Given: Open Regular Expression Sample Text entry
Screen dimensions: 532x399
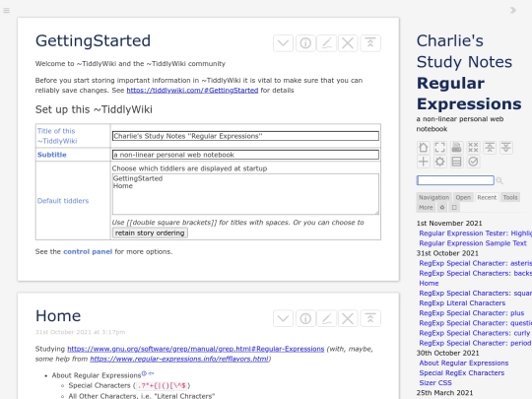Looking at the screenshot, I should [473, 243].
